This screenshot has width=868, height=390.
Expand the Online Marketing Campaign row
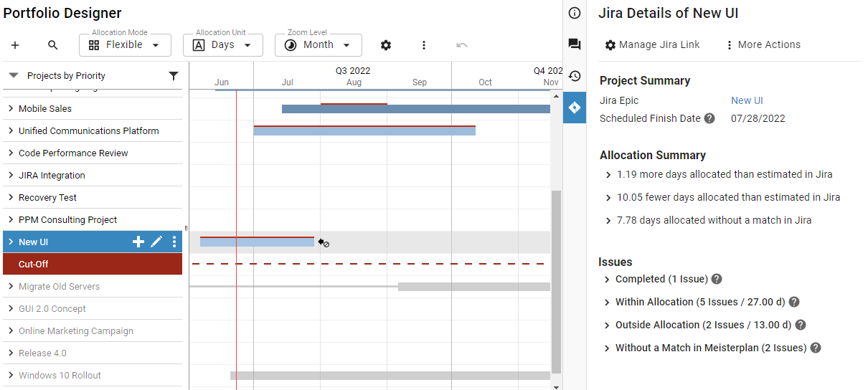11,331
